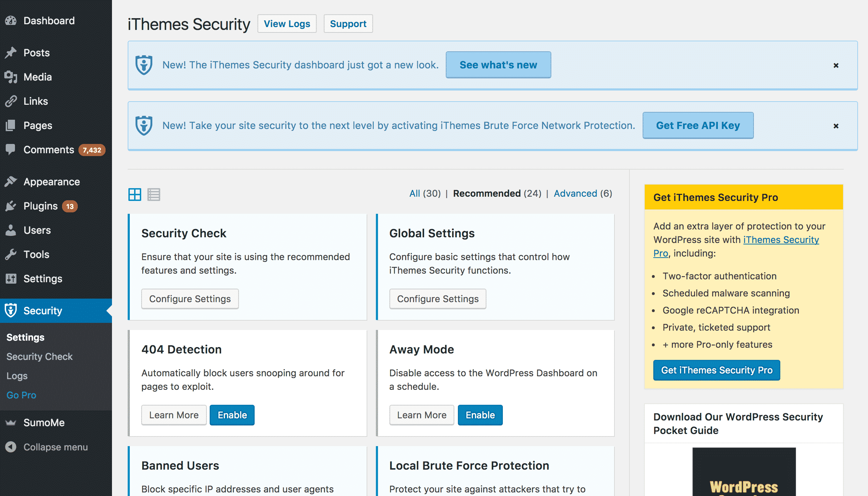Viewport: 868px width, 496px height.
Task: Open Settings submenu under Security
Action: (25, 337)
